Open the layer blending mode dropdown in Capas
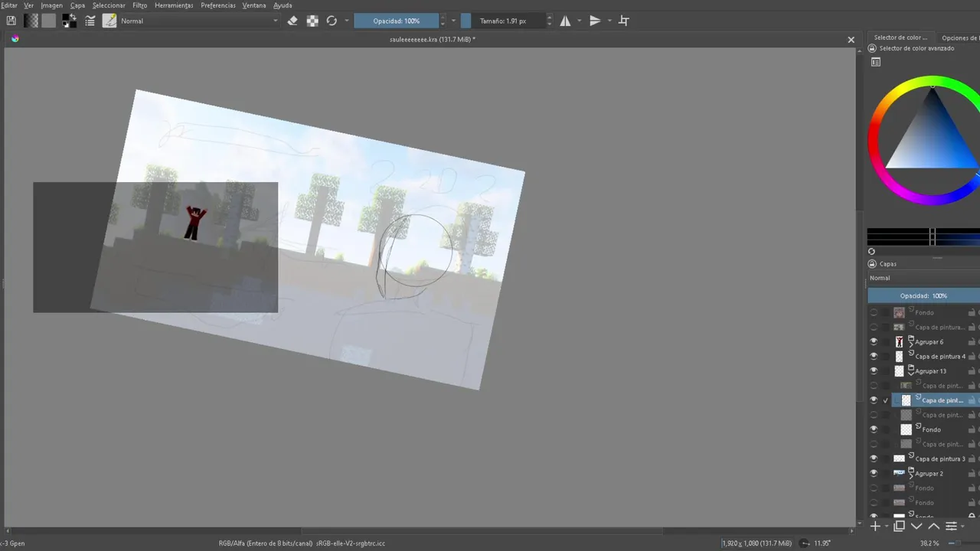 coord(923,278)
